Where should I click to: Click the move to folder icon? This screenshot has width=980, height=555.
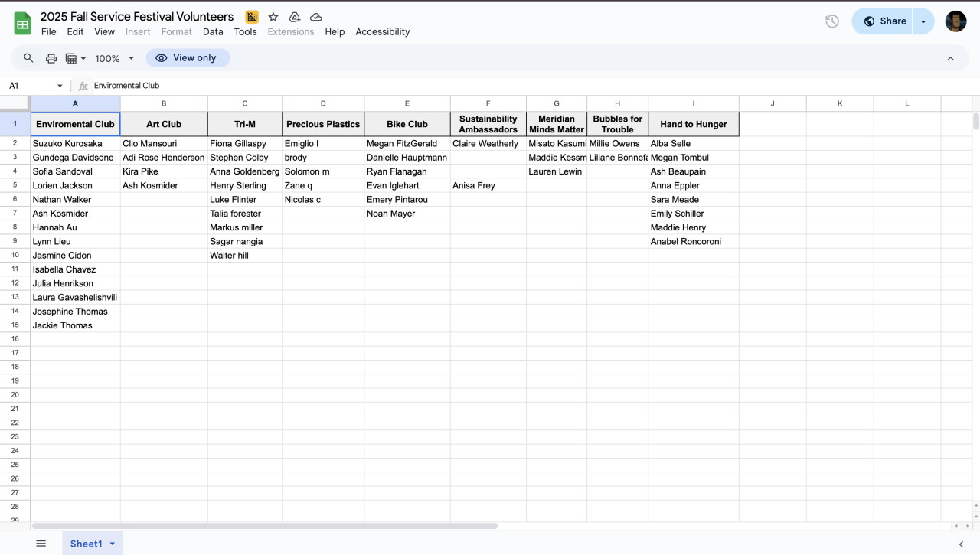[295, 17]
